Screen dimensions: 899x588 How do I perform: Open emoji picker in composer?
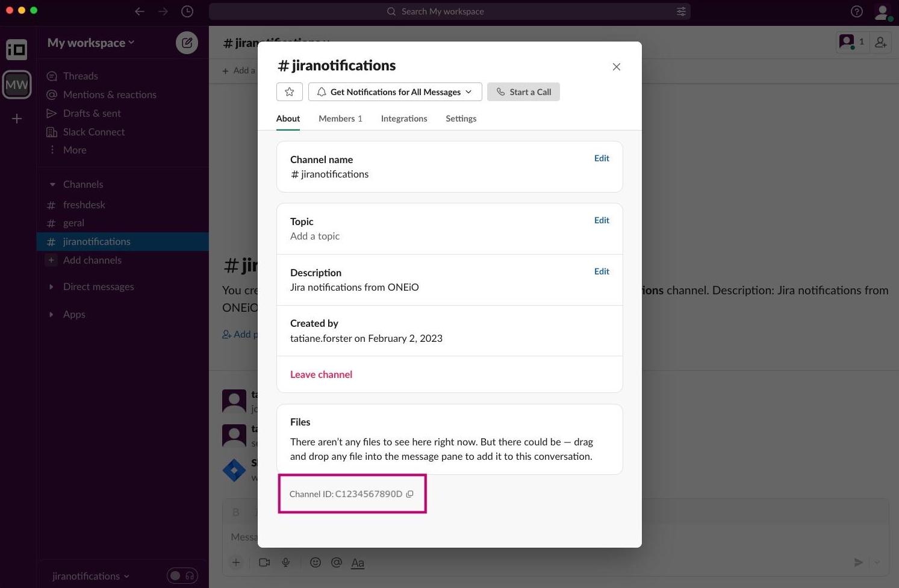tap(315, 562)
